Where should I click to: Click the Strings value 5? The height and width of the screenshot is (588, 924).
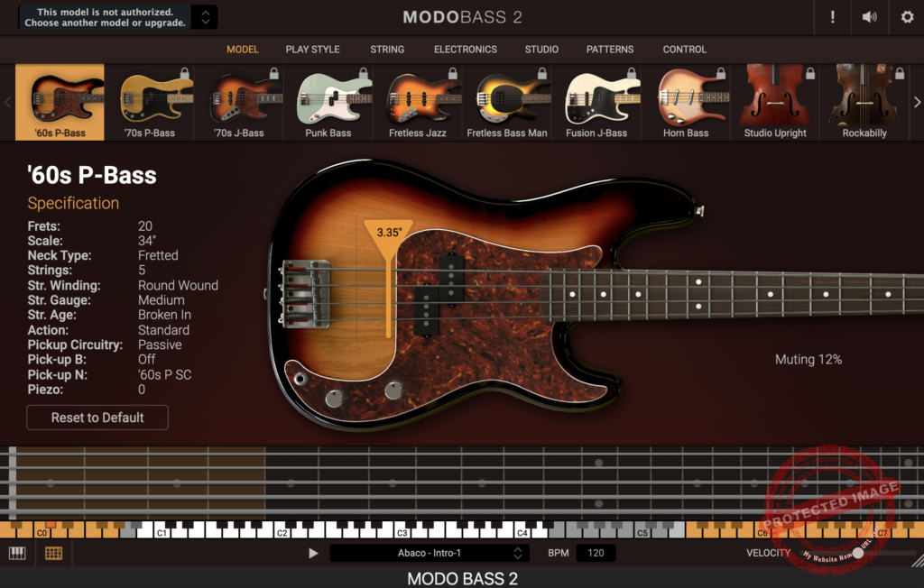coord(142,271)
